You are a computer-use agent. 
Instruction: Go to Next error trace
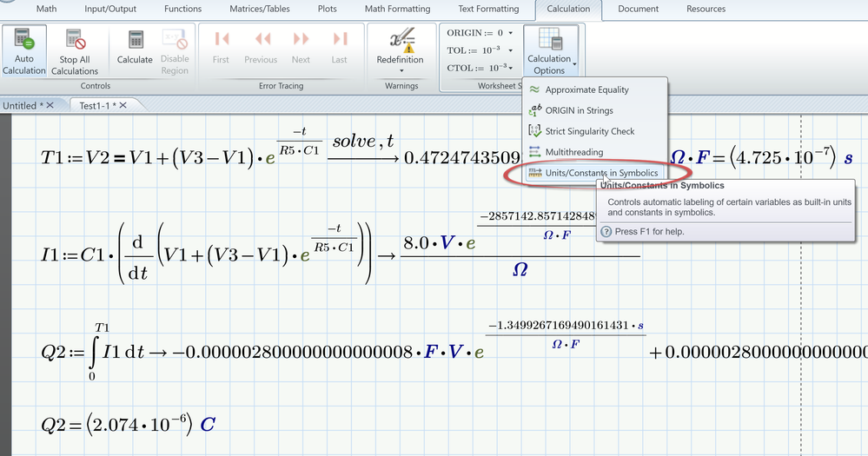point(301,47)
